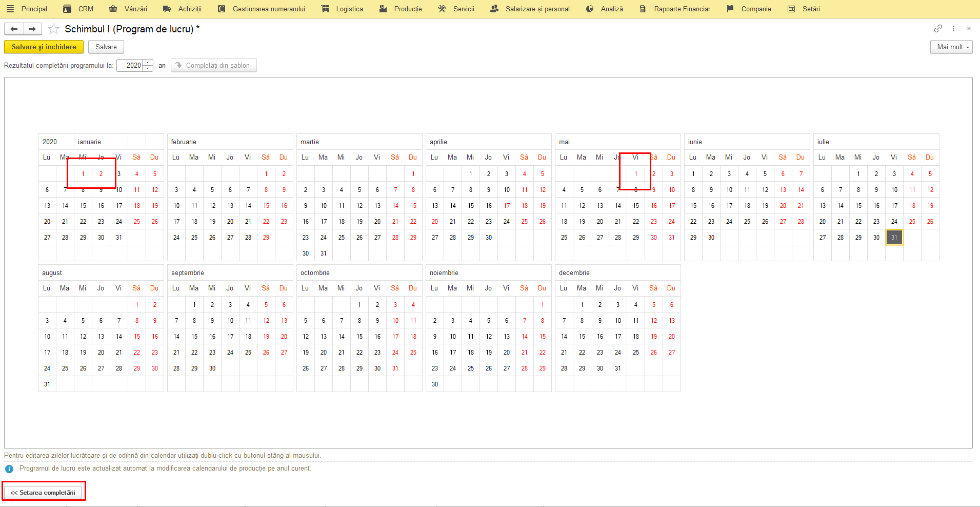Go back with the left arrow
This screenshot has height=507, width=980.
tap(14, 29)
